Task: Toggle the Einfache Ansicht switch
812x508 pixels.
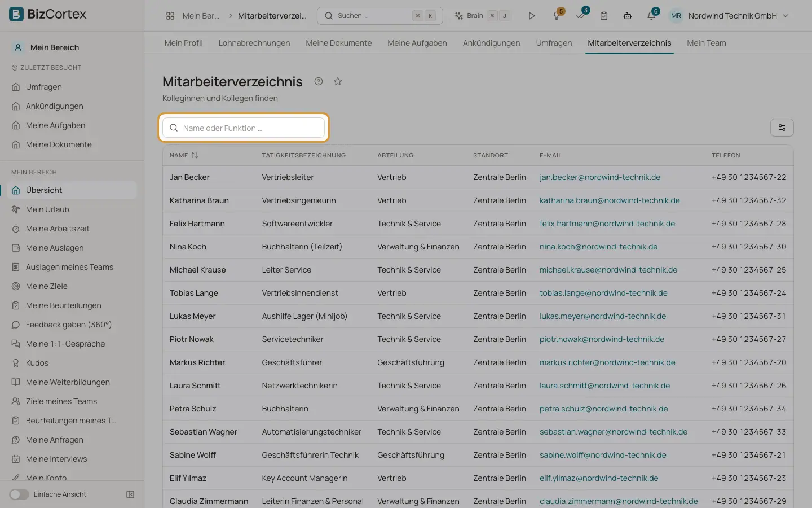Action: point(19,494)
